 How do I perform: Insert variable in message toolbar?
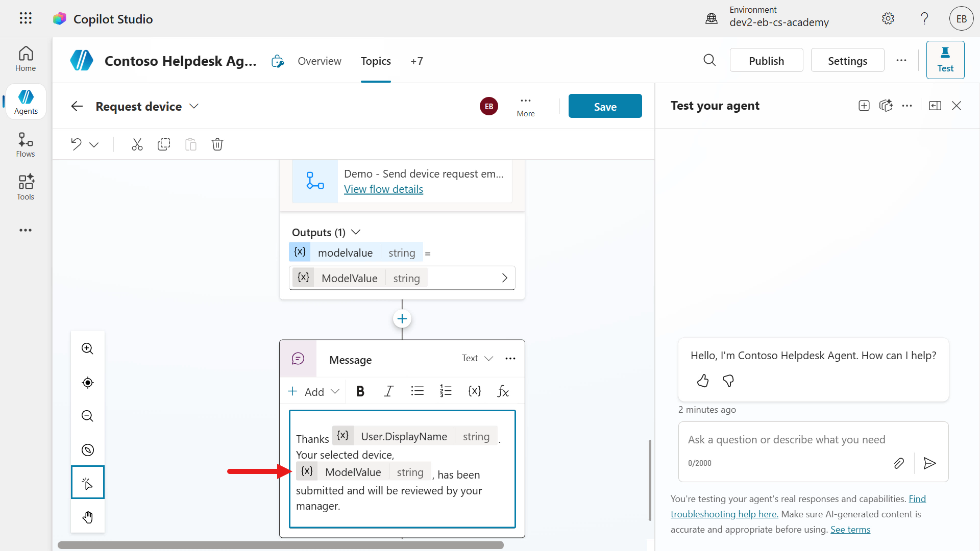tap(474, 391)
